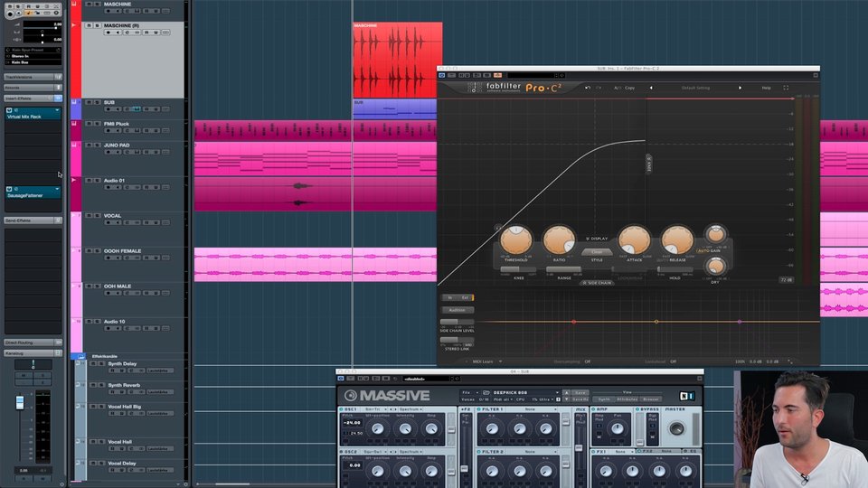
Task: Collapse the Side Chain panel in Pro-C 2
Action: pos(597,283)
